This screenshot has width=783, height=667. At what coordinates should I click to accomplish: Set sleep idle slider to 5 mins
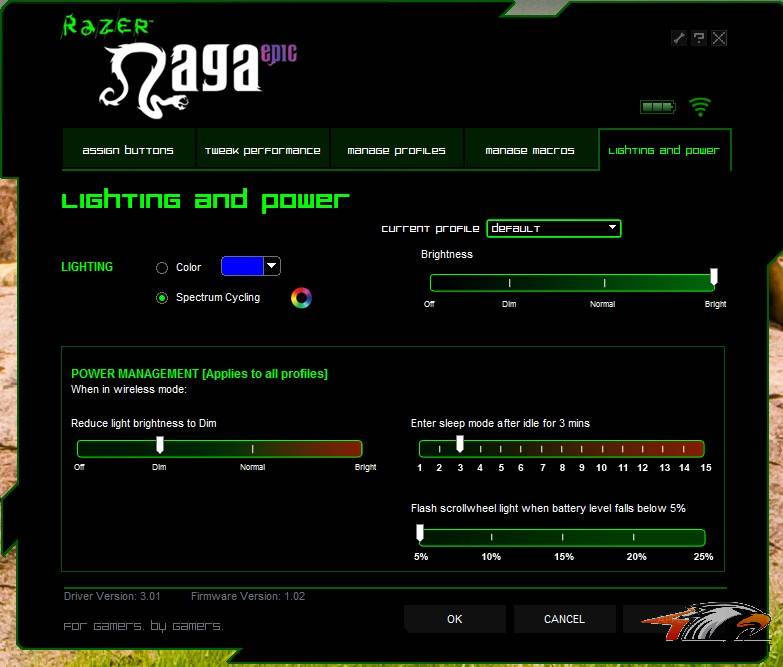pos(500,449)
